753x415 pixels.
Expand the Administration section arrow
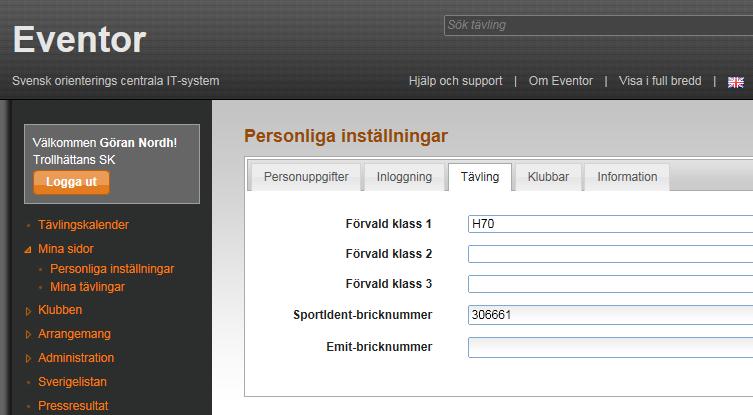[x=28, y=358]
